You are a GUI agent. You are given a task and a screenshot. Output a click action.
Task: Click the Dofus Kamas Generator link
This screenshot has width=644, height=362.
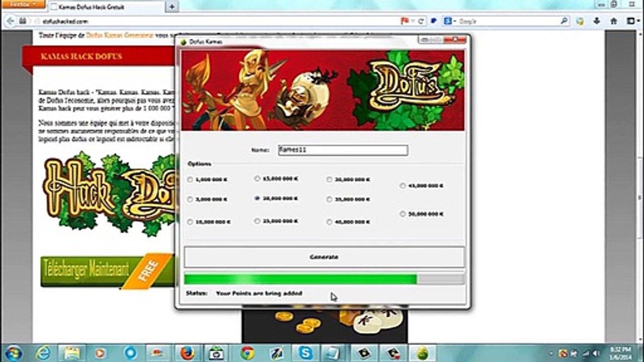(x=119, y=36)
